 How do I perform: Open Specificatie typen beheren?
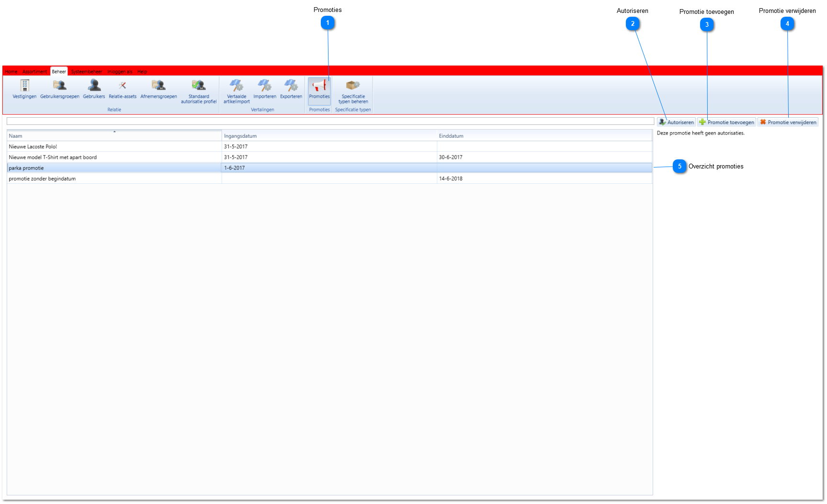pos(353,92)
